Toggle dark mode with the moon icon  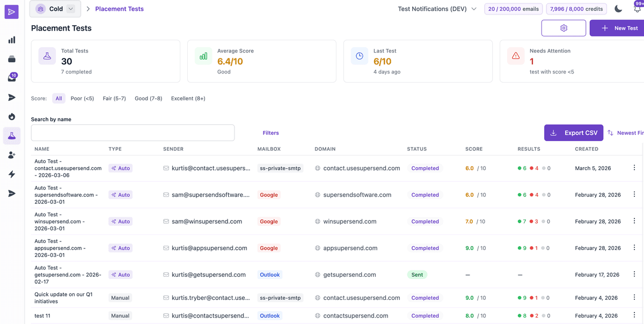click(x=618, y=9)
